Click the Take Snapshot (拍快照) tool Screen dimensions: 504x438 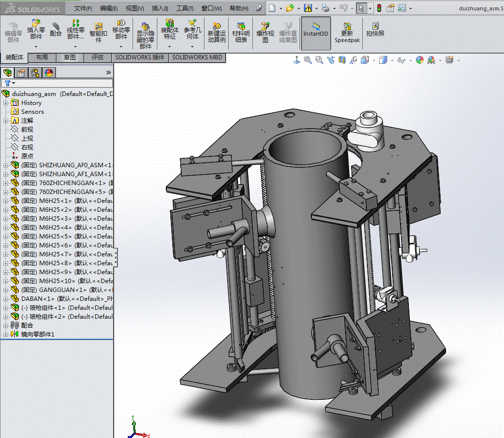click(x=375, y=30)
